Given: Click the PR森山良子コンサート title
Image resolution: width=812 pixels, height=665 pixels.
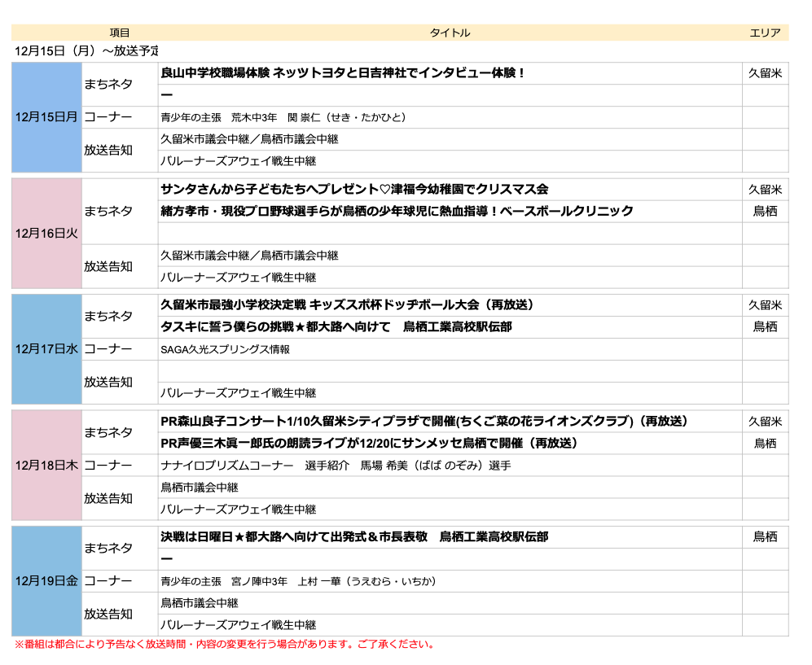Looking at the screenshot, I should coord(424,422).
